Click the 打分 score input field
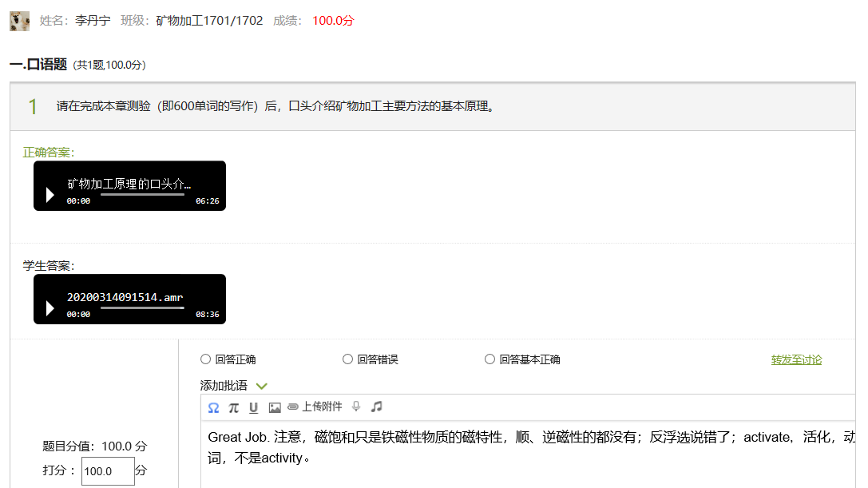The width and height of the screenshot is (868, 488). pos(108,471)
